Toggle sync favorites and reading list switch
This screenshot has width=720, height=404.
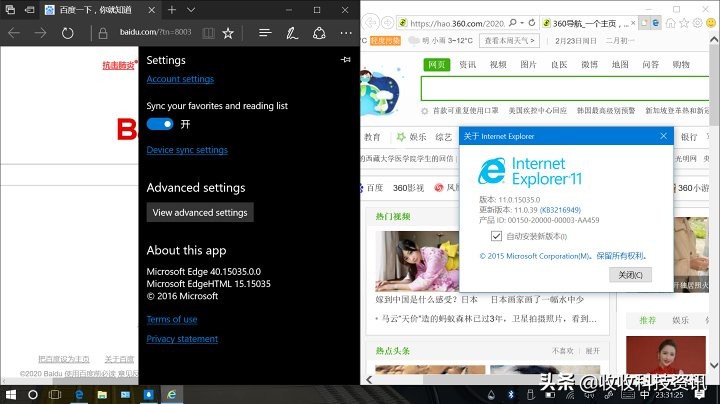(x=160, y=124)
